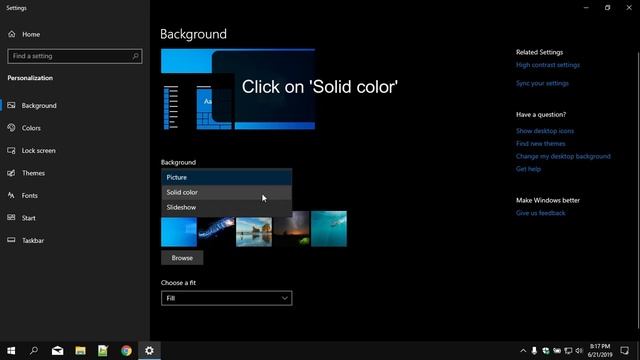Click the settings page vertical scrollbar
The width and height of the screenshot is (640, 360).
[638, 190]
